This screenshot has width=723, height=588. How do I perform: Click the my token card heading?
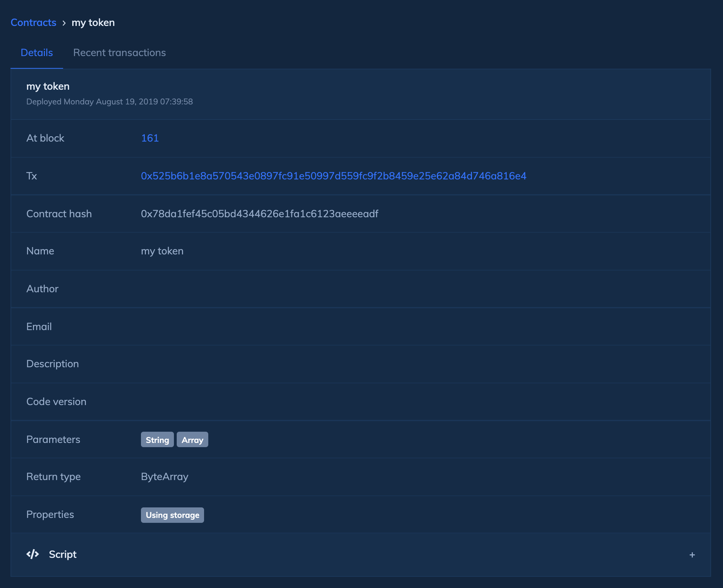pos(48,86)
